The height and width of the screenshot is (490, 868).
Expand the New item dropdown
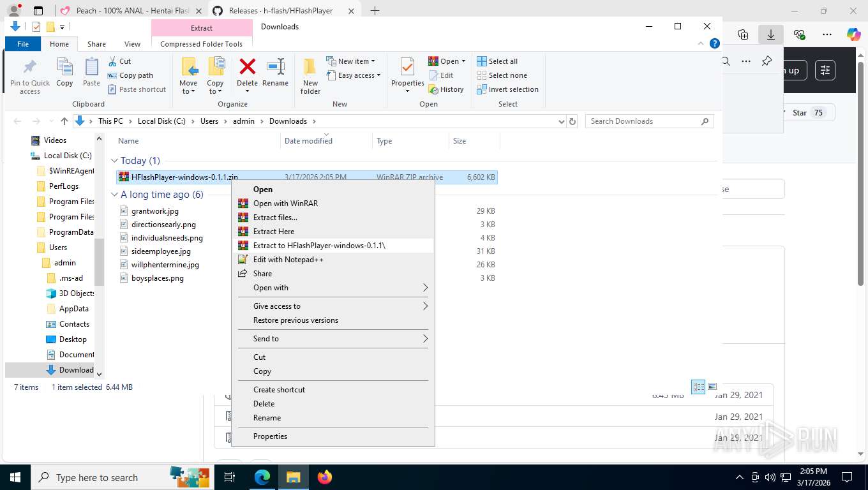350,61
